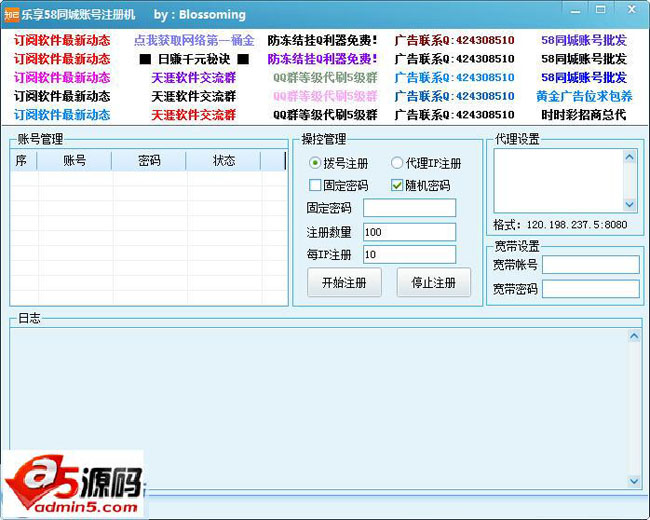
Task: Click the 宽带帐号 input field
Action: 591,265
